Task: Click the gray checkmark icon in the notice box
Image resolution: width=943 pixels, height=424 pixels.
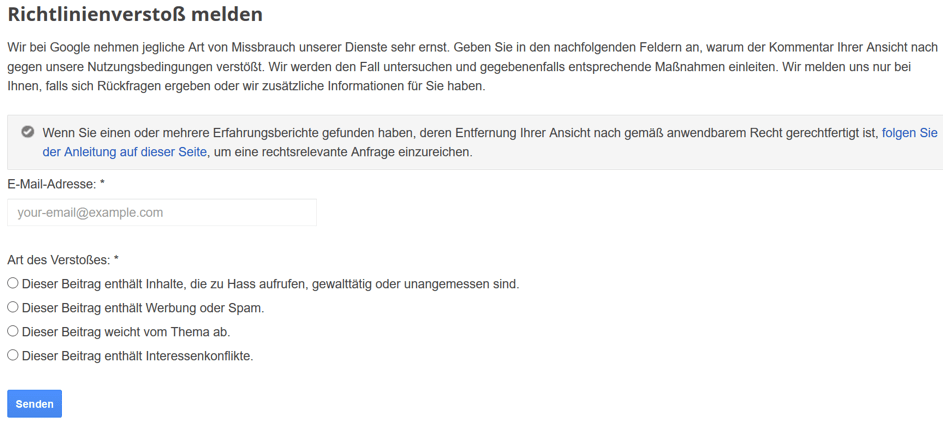Action: (26, 132)
